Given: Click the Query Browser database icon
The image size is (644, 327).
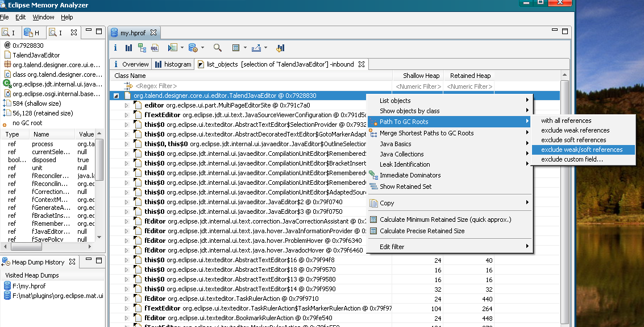Looking at the screenshot, I should tap(193, 48).
